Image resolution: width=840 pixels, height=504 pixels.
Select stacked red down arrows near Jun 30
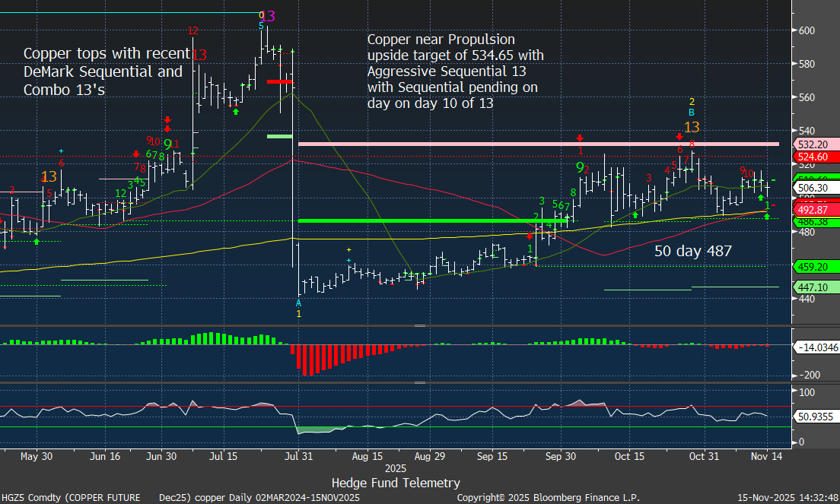pyautogui.click(x=167, y=125)
